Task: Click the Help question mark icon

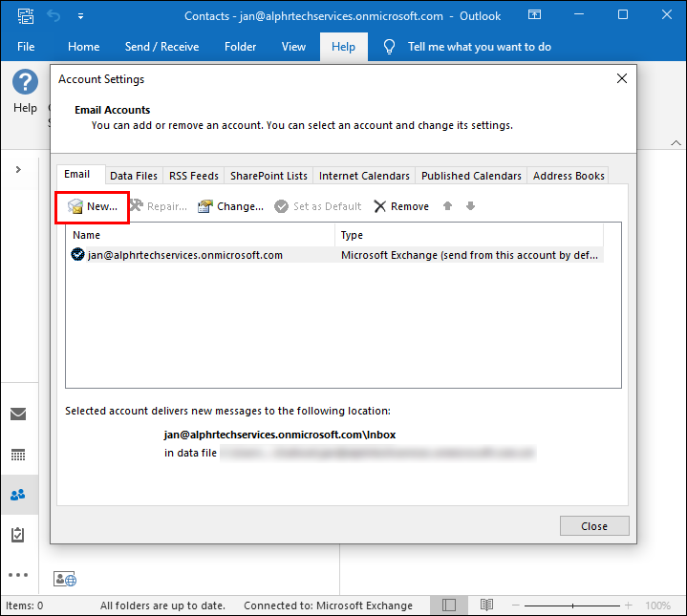Action: (x=25, y=82)
